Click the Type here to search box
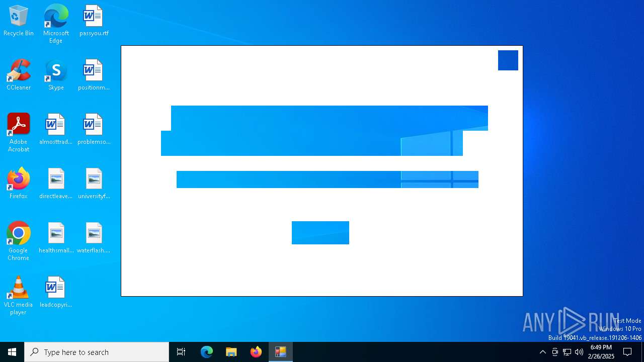This screenshot has height=362, width=644. (x=97, y=352)
